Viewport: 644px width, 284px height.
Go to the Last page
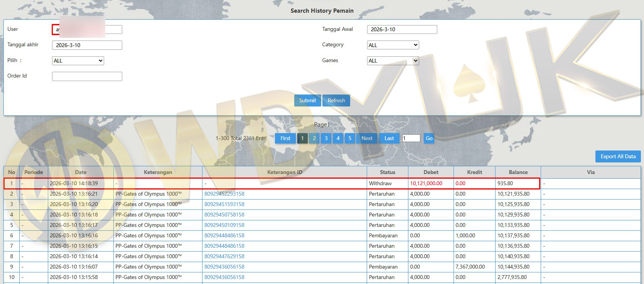click(x=389, y=138)
